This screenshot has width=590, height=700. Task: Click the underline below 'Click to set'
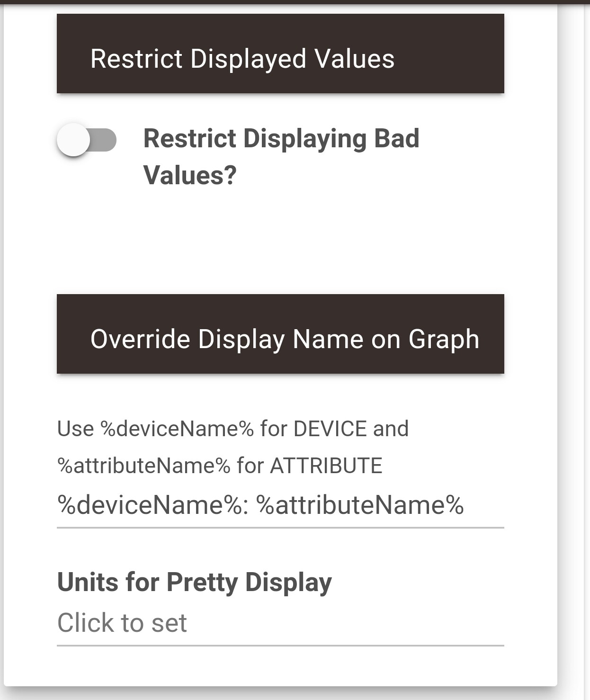click(280, 645)
